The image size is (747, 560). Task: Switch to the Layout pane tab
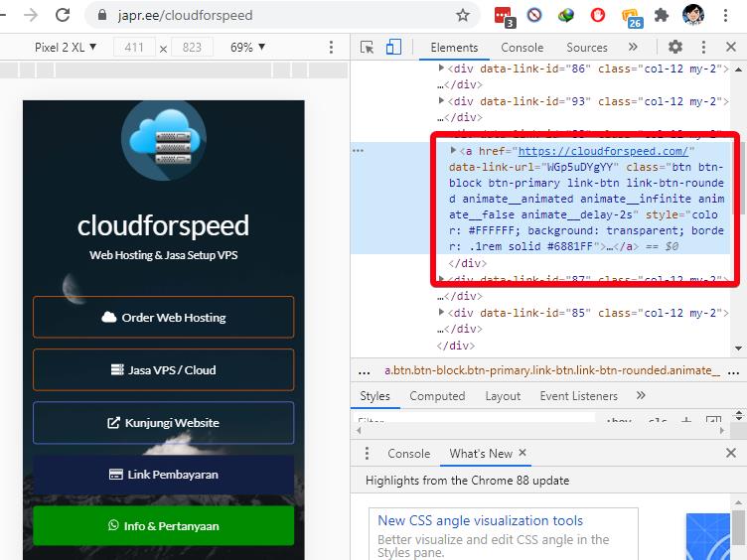[503, 396]
